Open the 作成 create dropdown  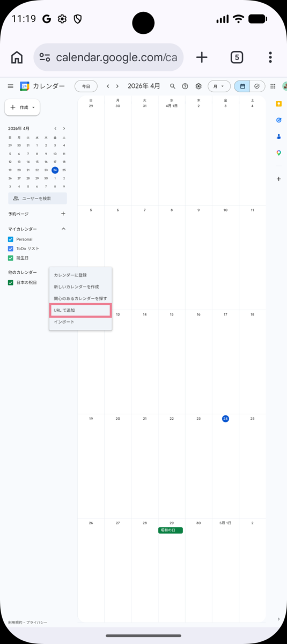[22, 107]
